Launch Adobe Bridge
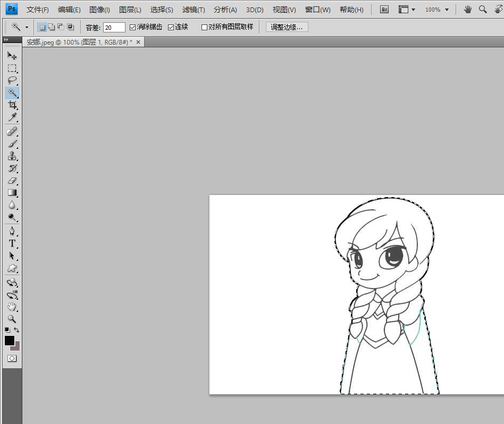 point(384,10)
